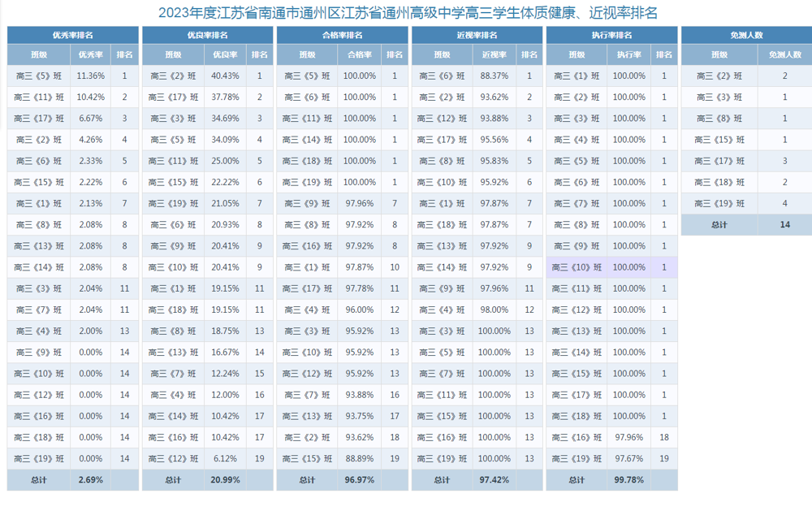Viewport: 812px width, 511px height.
Task: Select the 优良率排名 table header
Action: coord(207,36)
